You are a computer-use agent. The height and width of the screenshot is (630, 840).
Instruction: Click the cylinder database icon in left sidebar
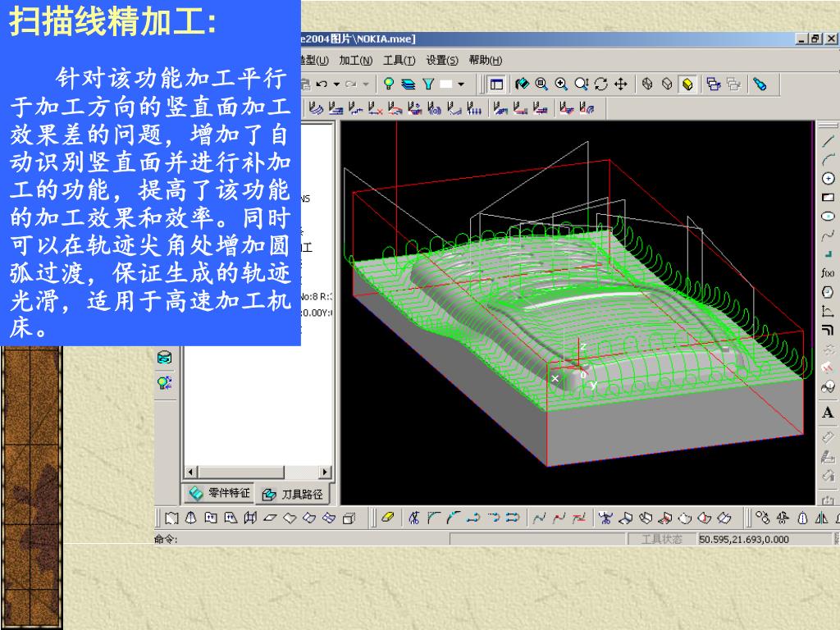[x=164, y=358]
